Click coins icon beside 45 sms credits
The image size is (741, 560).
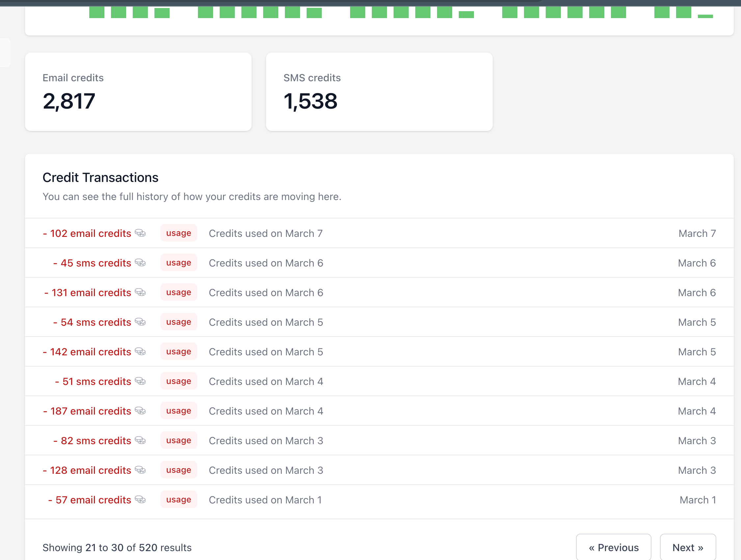coord(140,263)
